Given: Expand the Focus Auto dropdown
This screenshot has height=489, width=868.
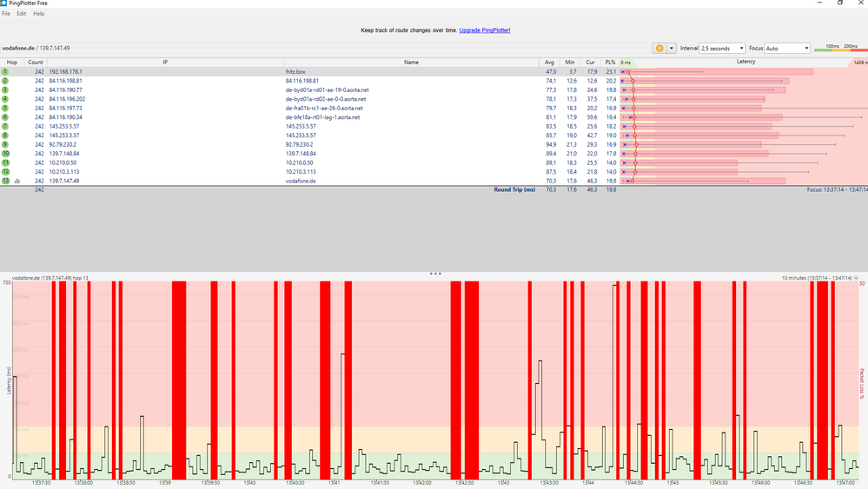Looking at the screenshot, I should [787, 48].
